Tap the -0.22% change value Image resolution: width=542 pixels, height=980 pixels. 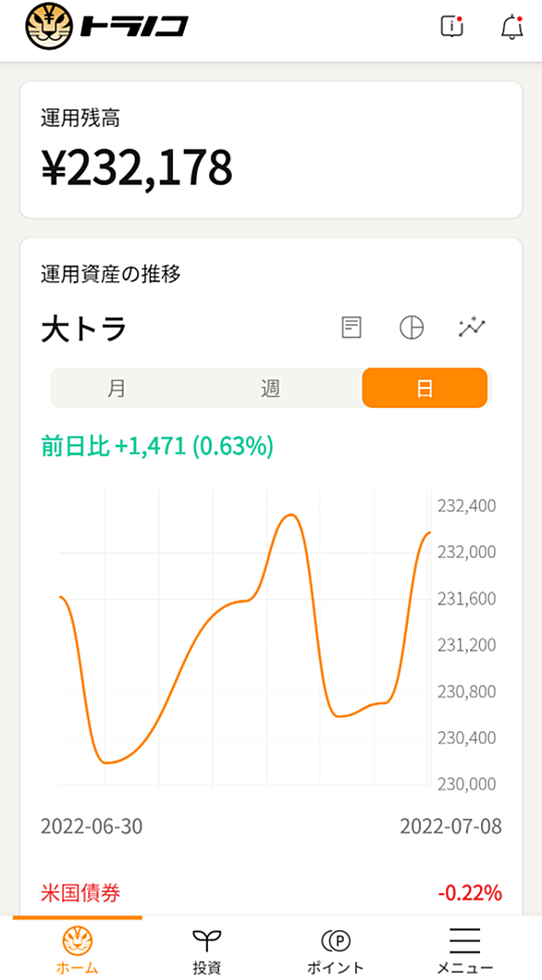click(x=470, y=893)
